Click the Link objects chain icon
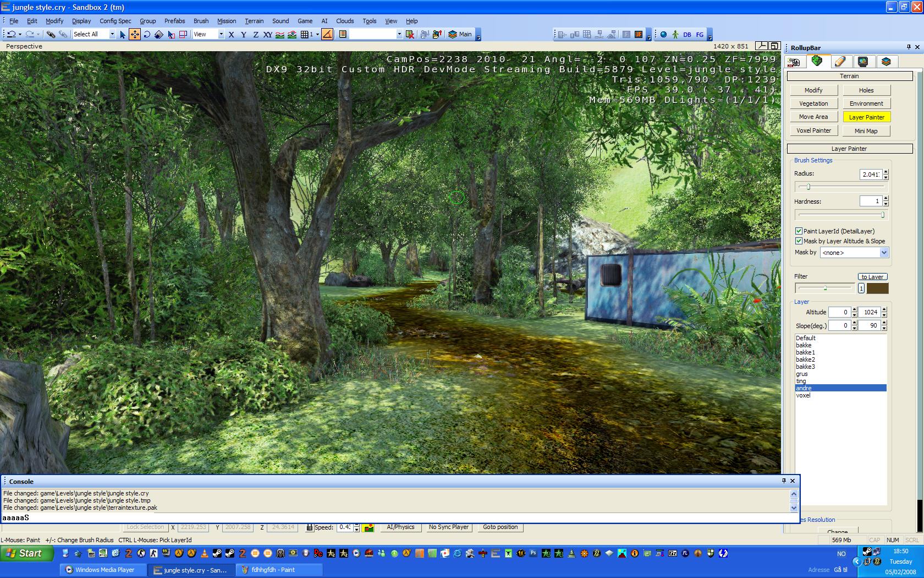 [51, 34]
